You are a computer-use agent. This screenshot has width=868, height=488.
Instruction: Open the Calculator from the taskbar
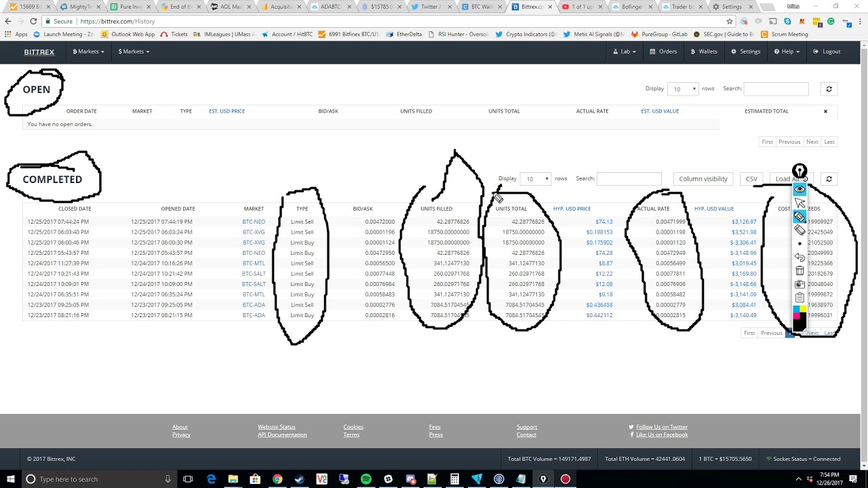[455, 479]
